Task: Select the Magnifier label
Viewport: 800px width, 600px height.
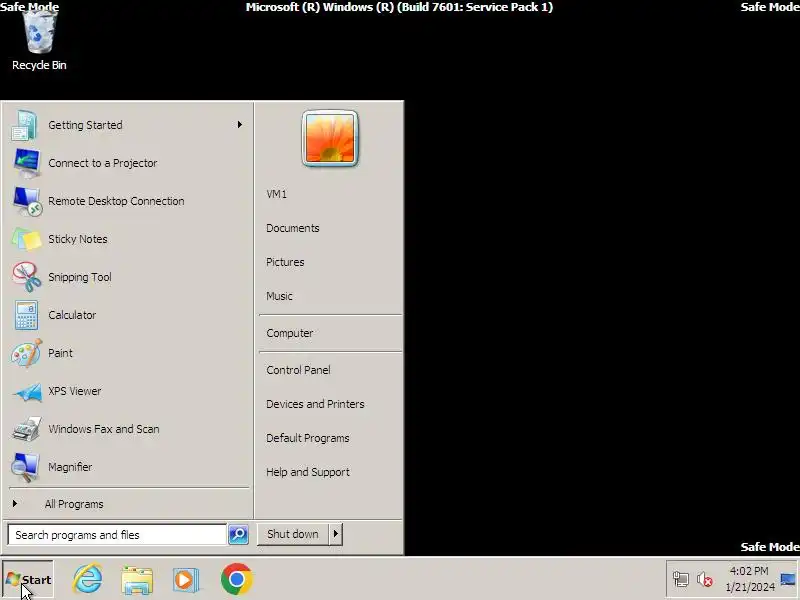Action: coord(70,467)
